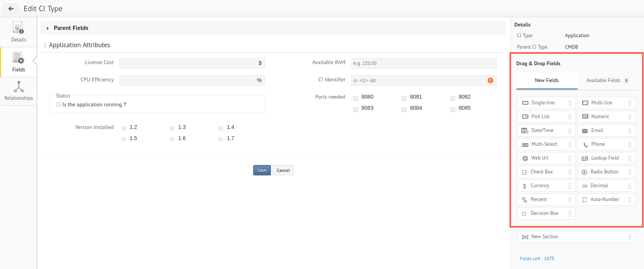The image size is (644, 269).
Task: Click in the CPU Efficiency input
Action: click(192, 80)
